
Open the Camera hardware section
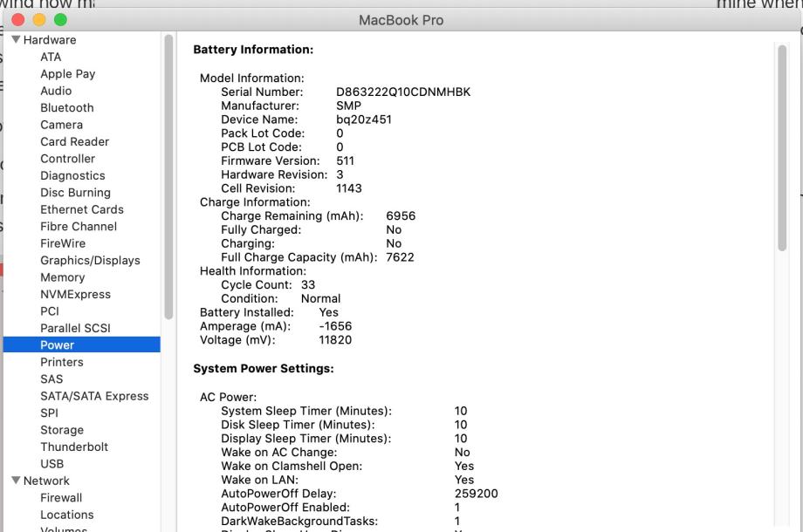coord(61,125)
